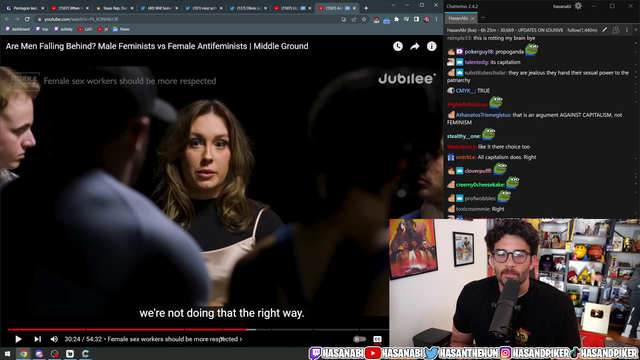
Task: Open the Chrome tab search chevron
Action: point(393,5)
